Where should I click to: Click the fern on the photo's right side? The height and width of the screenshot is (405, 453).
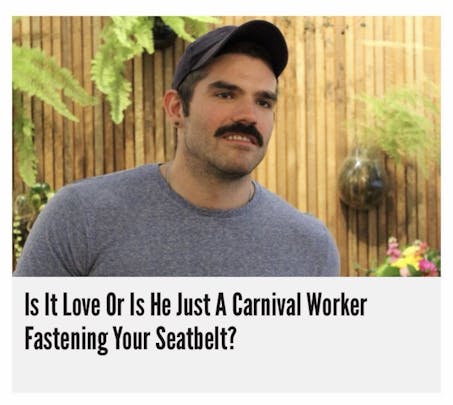pyautogui.click(x=400, y=123)
